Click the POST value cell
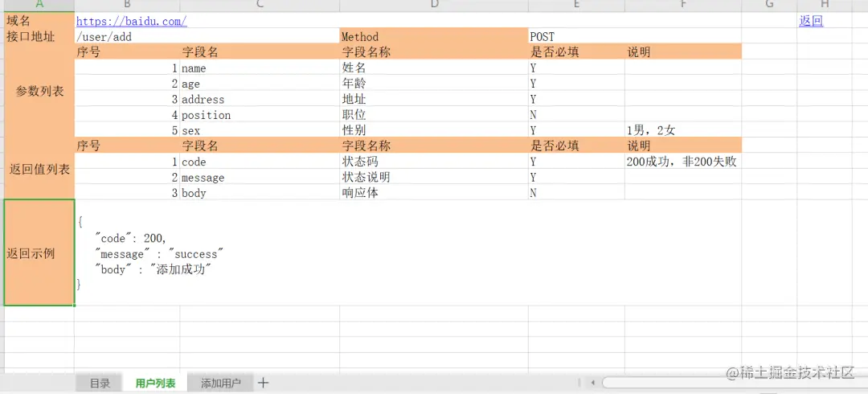The image size is (868, 394). tap(635, 36)
